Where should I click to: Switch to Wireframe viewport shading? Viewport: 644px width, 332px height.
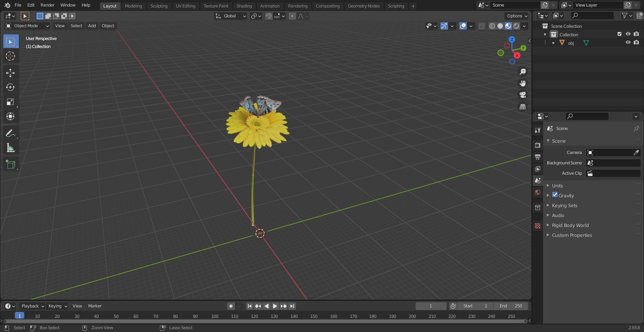[492, 26]
